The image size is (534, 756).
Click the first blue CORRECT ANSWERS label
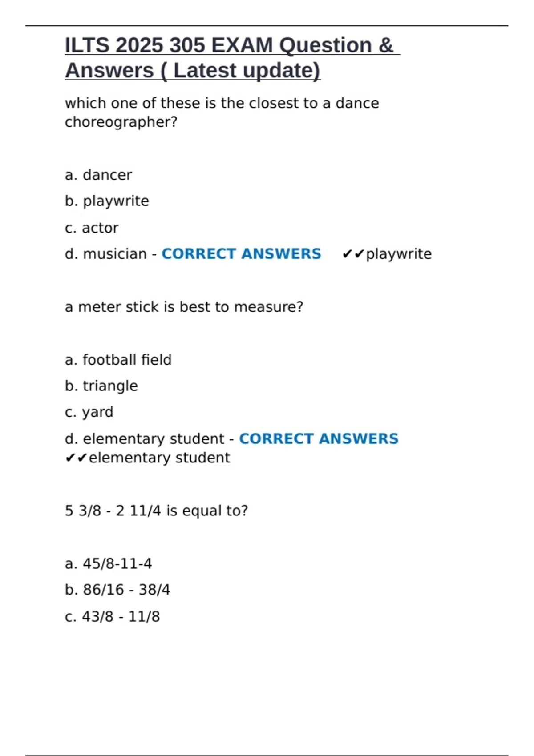click(241, 254)
